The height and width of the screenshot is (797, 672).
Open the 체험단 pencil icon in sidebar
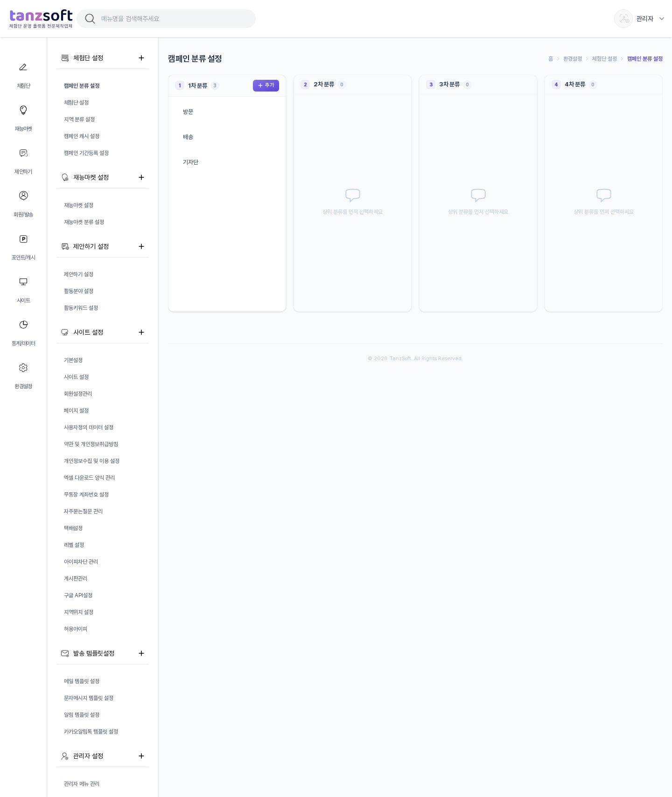23,67
